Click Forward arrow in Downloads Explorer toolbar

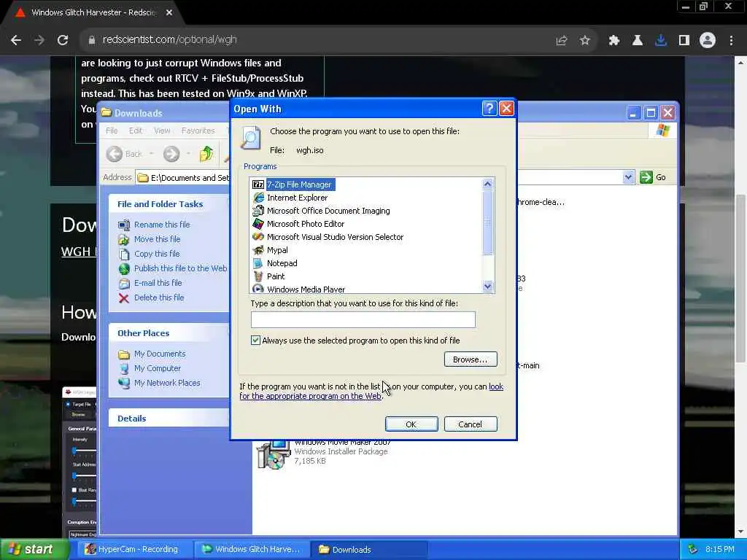tap(171, 154)
